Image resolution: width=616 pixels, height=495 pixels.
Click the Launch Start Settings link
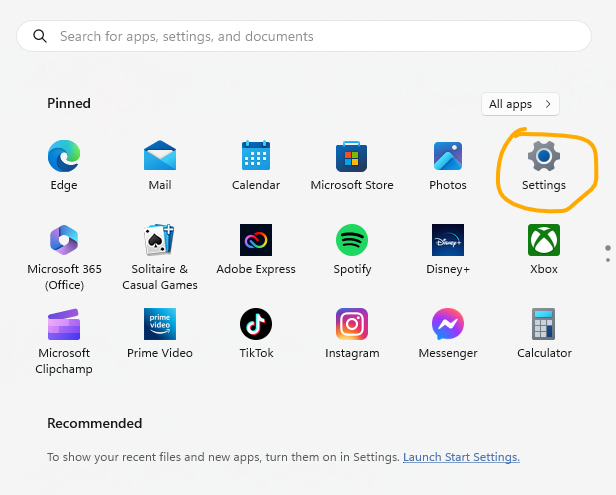point(461,457)
